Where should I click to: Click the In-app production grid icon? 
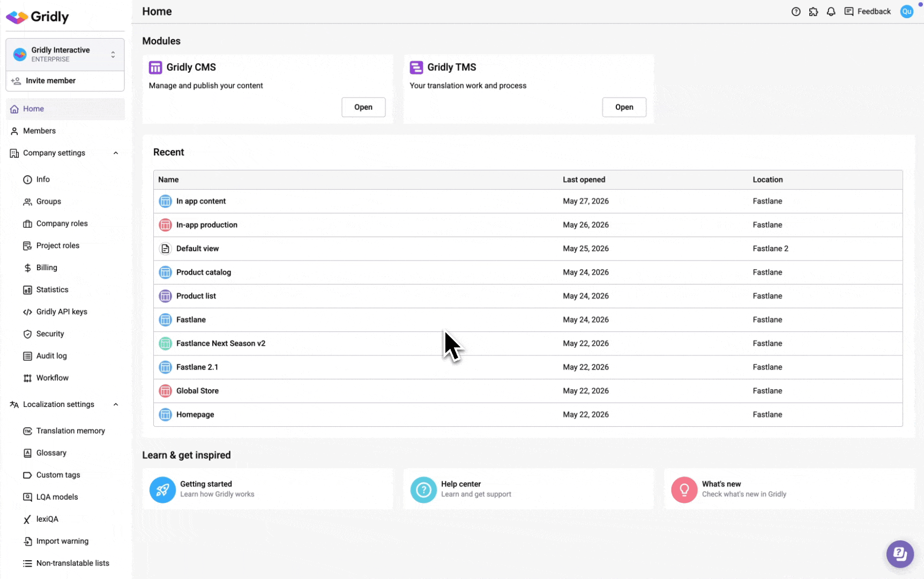[165, 225]
